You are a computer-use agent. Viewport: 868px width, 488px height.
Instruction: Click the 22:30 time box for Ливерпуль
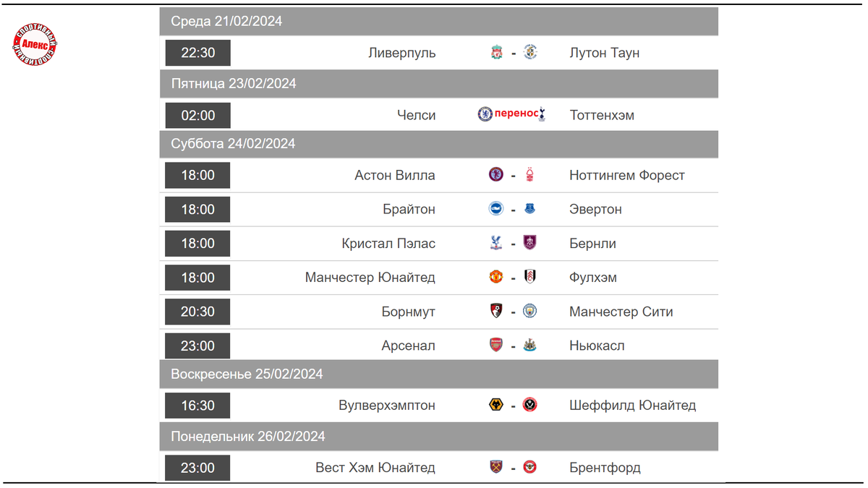[x=197, y=53]
